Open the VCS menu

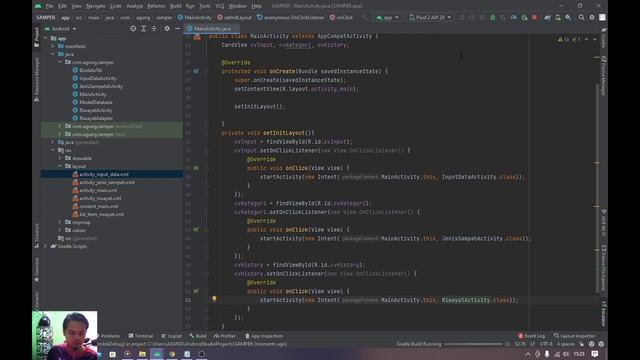click(x=220, y=6)
